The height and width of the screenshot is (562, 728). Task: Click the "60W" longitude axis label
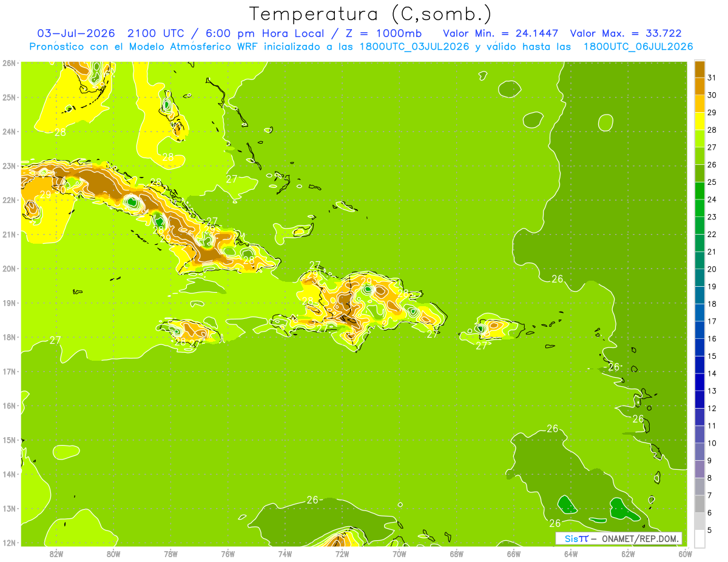click(686, 554)
